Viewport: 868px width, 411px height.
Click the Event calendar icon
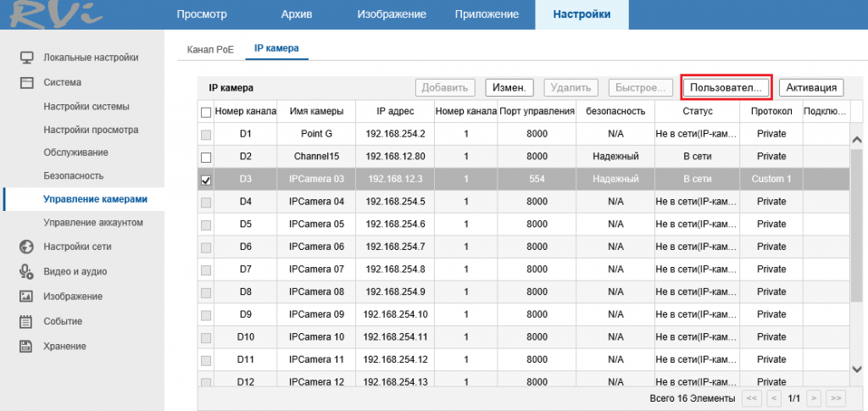click(x=26, y=321)
